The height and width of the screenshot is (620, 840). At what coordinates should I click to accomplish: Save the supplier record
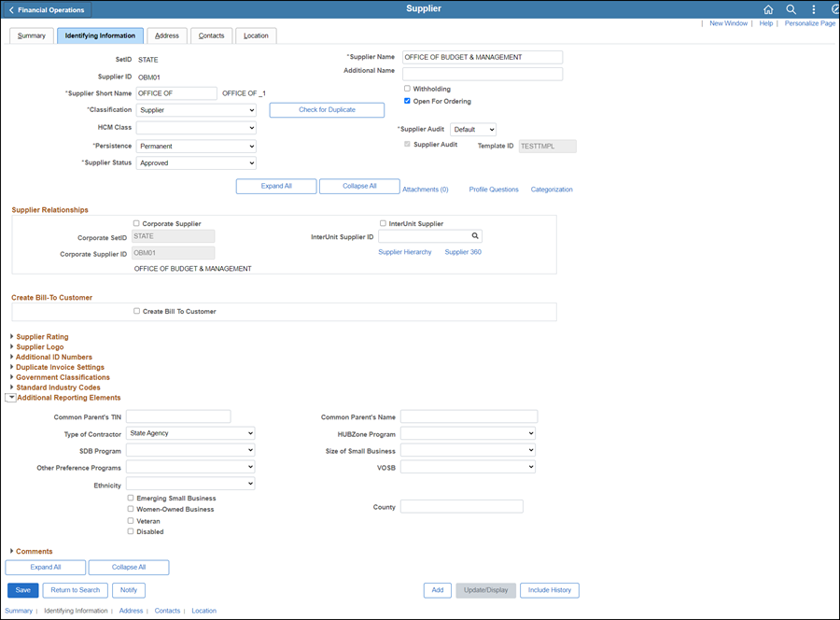pyautogui.click(x=23, y=590)
